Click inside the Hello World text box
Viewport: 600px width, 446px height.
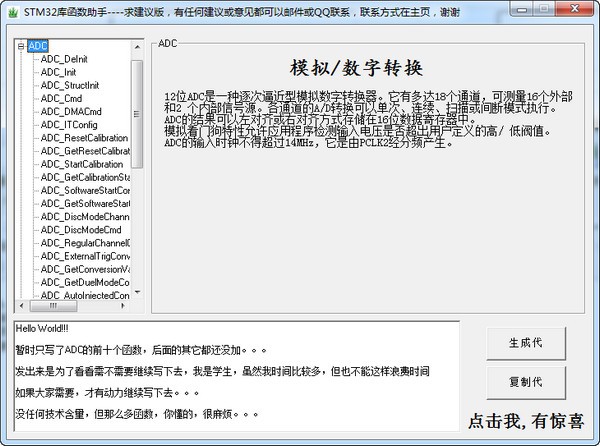[236, 380]
